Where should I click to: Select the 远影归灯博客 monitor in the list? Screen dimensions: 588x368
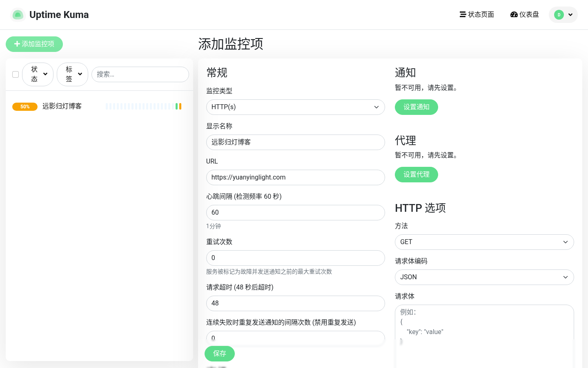[x=99, y=106]
